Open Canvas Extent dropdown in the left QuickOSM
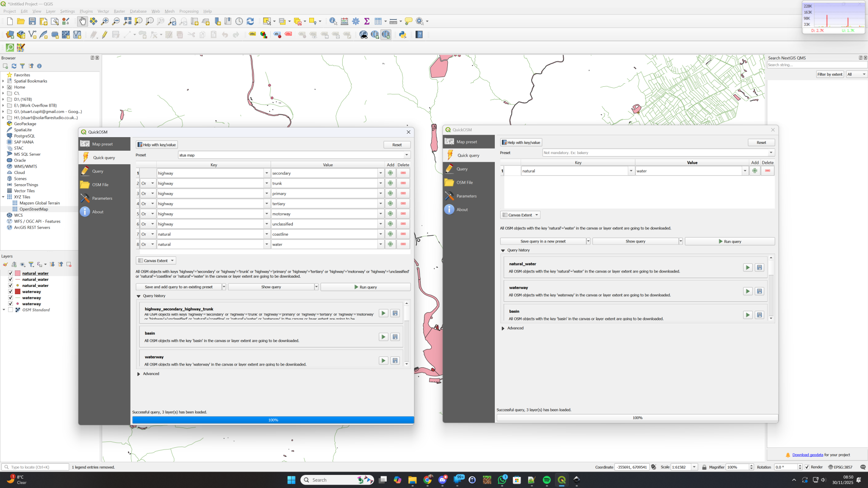This screenshot has height=488, width=868. [x=156, y=261]
